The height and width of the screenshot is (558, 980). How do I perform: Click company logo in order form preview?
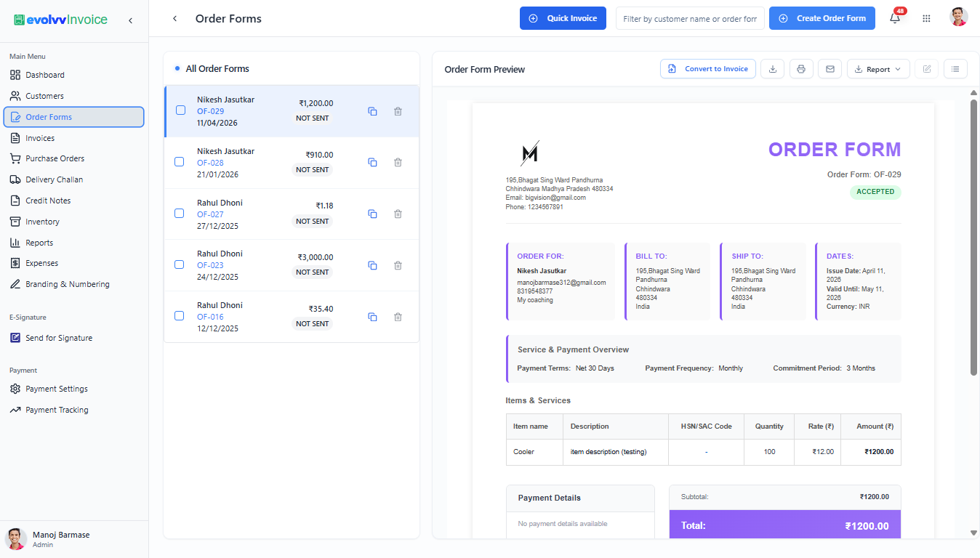[x=530, y=153]
